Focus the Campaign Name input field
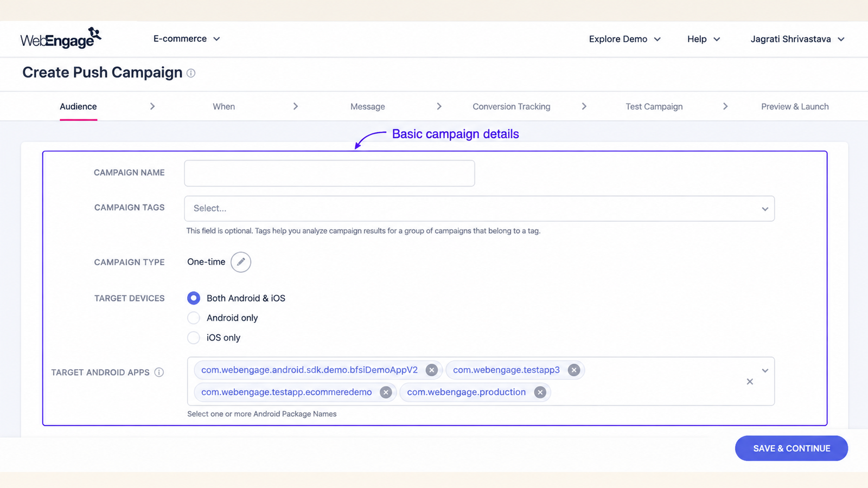The width and height of the screenshot is (868, 488). [329, 174]
